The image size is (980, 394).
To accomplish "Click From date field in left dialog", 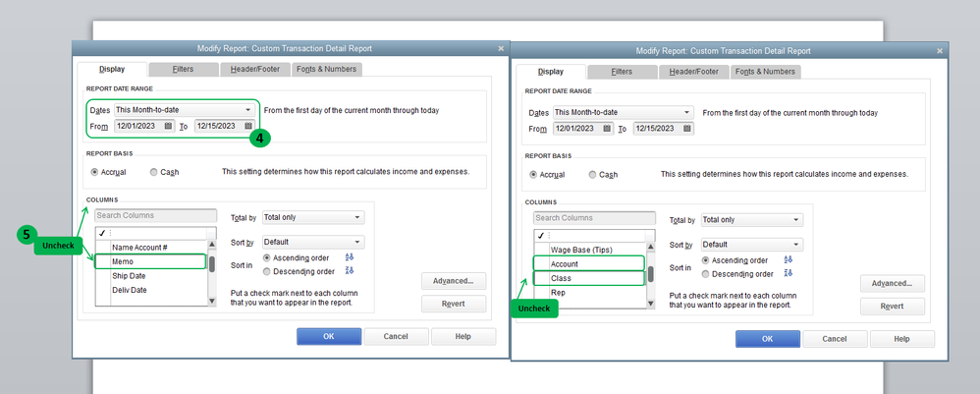I will [x=144, y=126].
